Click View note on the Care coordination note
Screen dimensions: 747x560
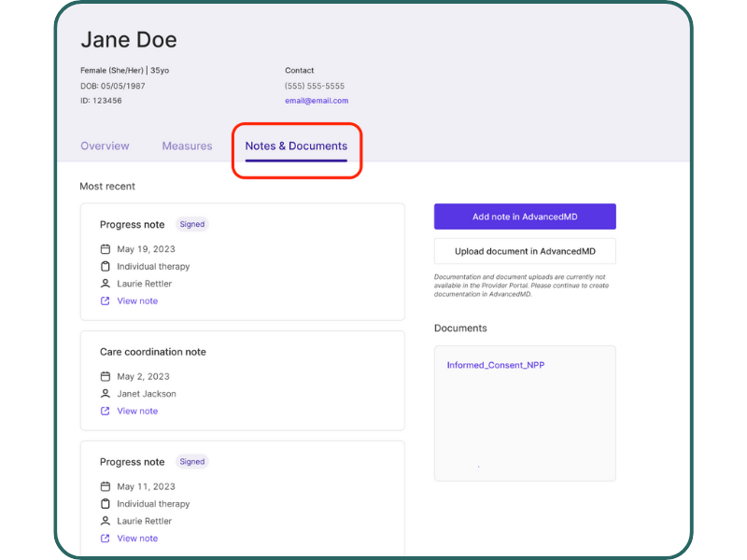[x=136, y=411]
